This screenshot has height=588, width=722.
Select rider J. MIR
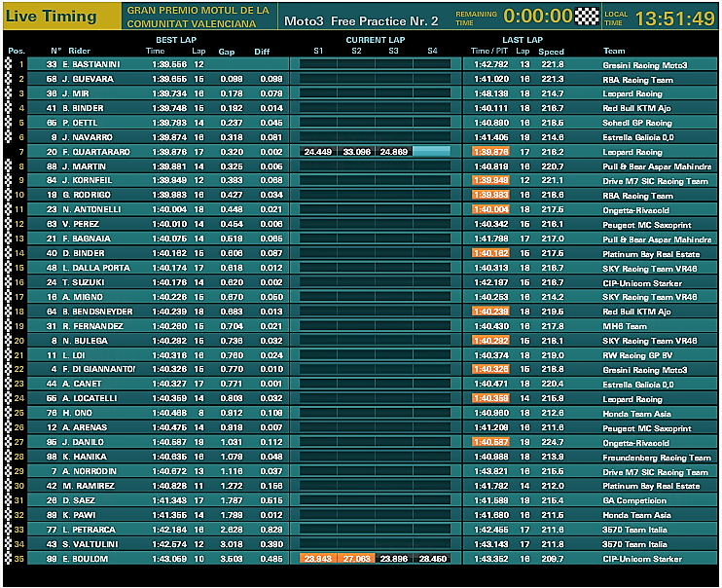76,93
